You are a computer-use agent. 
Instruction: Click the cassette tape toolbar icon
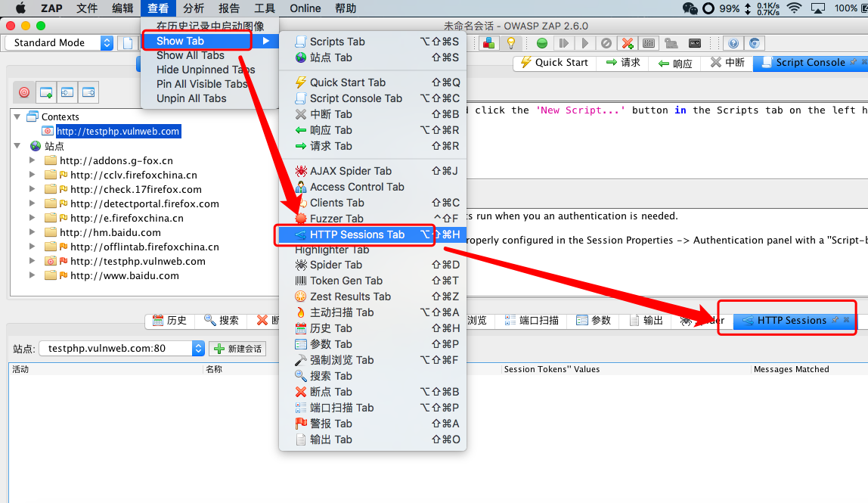click(695, 43)
